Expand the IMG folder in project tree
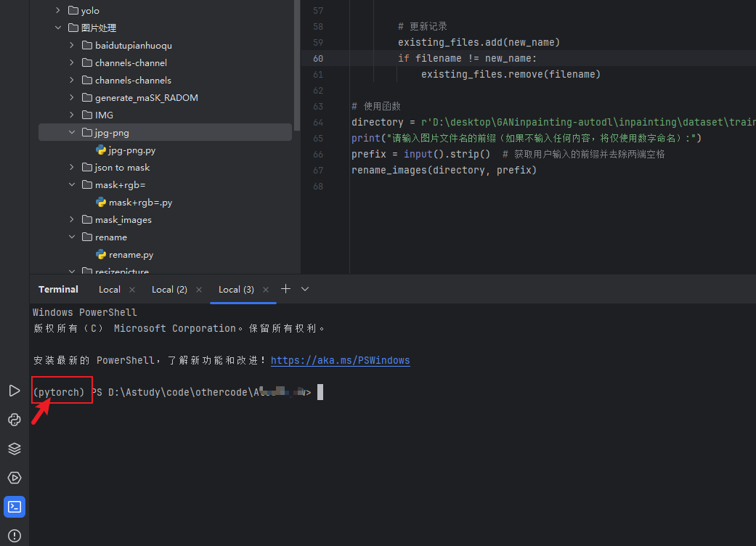The height and width of the screenshot is (546, 756). pyautogui.click(x=72, y=115)
